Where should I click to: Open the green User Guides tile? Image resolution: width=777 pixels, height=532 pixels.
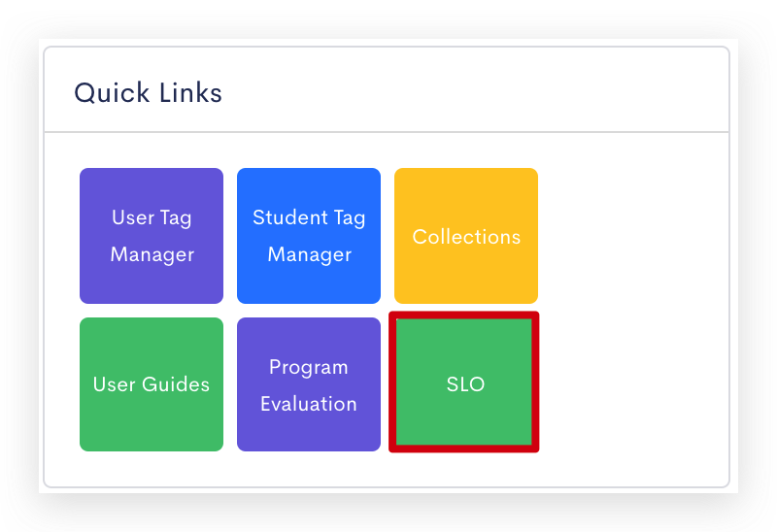[152, 384]
